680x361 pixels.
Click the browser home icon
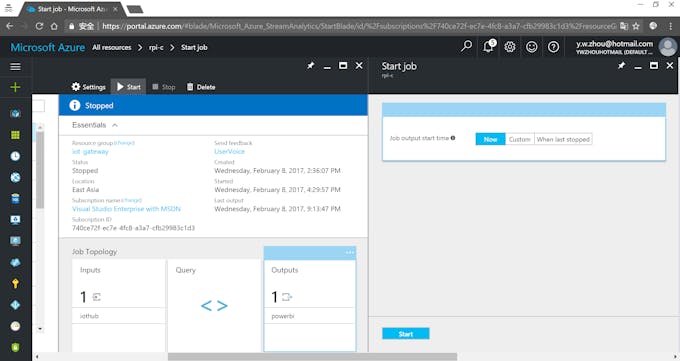click(54, 26)
